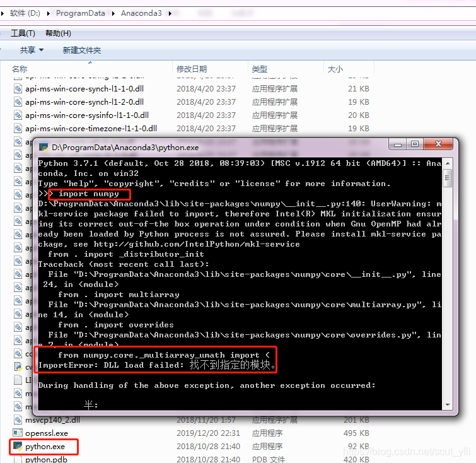The width and height of the screenshot is (476, 463).
Task: Click the 软件 (D:) breadcrumb
Action: 25,13
